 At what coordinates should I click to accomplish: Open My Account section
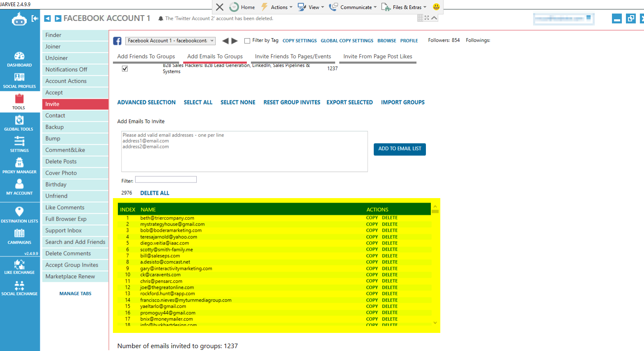(19, 187)
